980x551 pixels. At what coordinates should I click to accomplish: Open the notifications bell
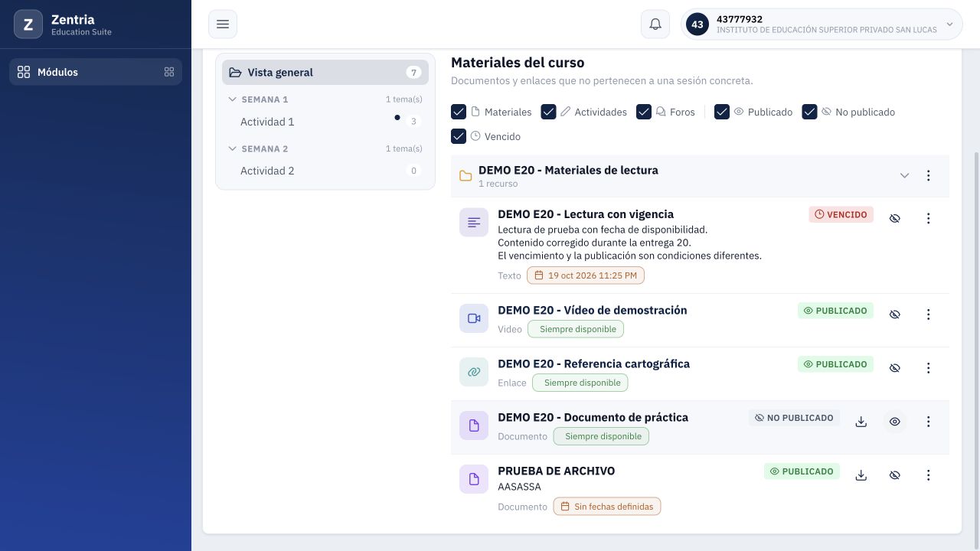pos(655,24)
